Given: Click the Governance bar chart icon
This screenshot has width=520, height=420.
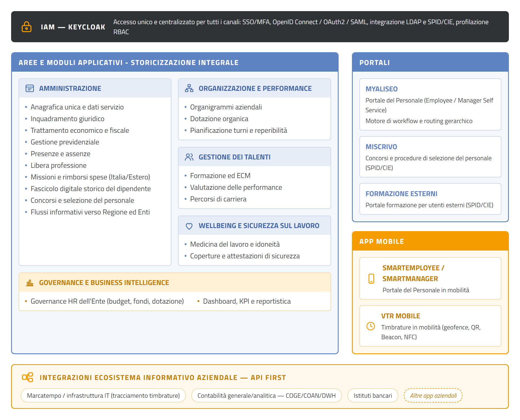Looking at the screenshot, I should [30, 283].
